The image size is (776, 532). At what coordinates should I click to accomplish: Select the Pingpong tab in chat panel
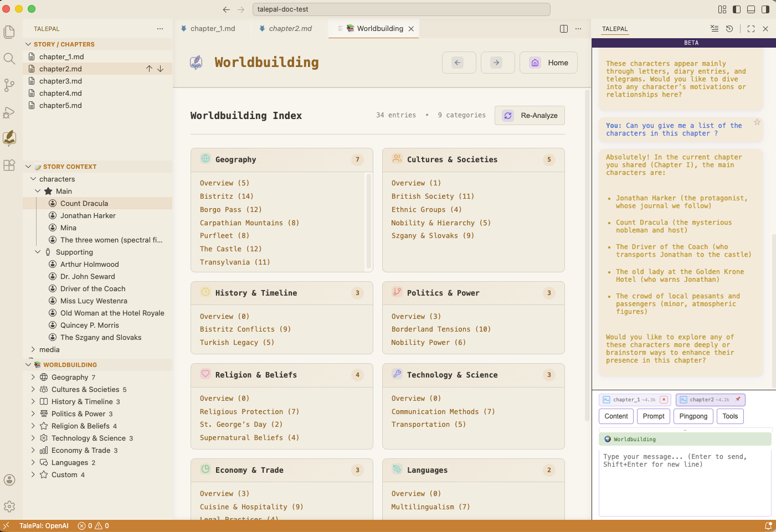[x=693, y=416]
